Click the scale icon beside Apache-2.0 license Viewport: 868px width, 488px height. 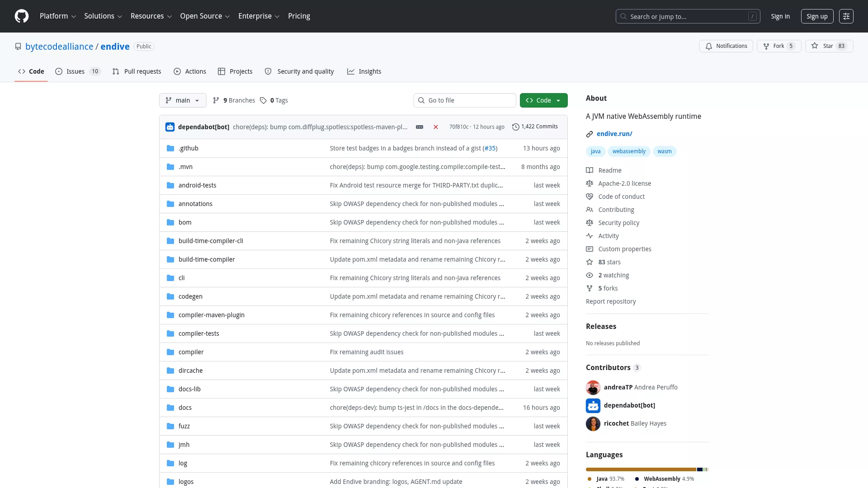point(590,183)
